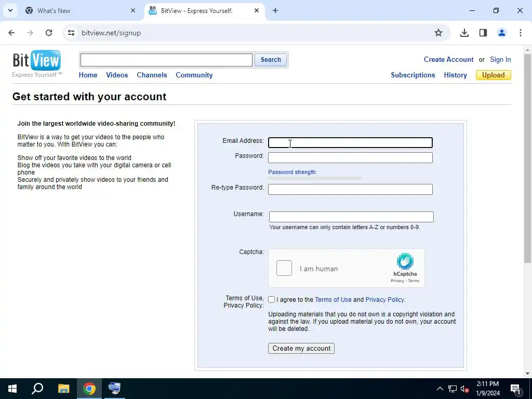Image resolution: width=532 pixels, height=399 pixels.
Task: Click into the Username field
Action: (351, 217)
